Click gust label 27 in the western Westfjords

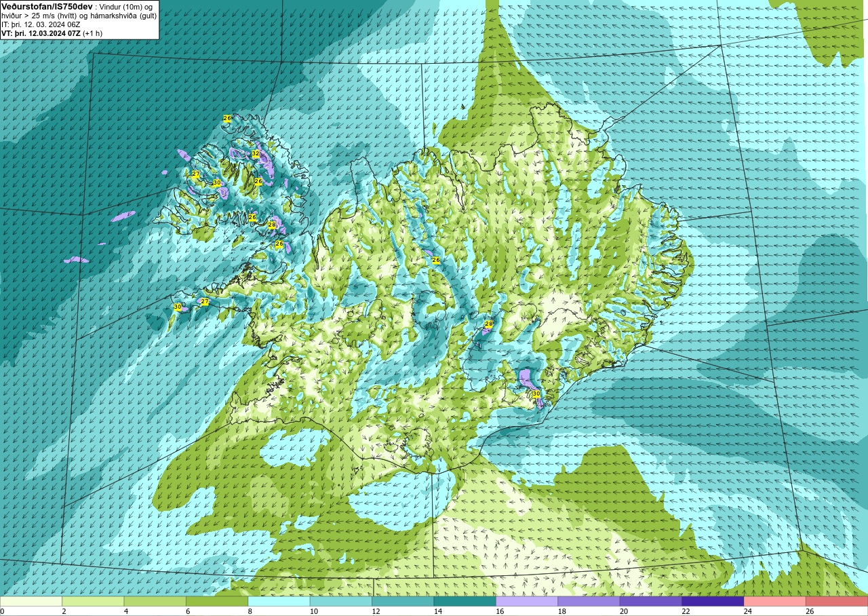[x=195, y=174]
